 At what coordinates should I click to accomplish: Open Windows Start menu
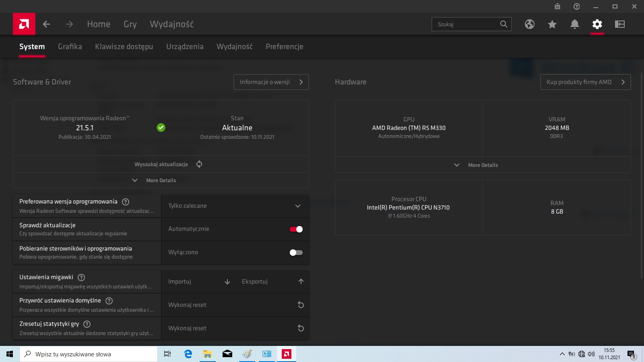click(x=10, y=354)
